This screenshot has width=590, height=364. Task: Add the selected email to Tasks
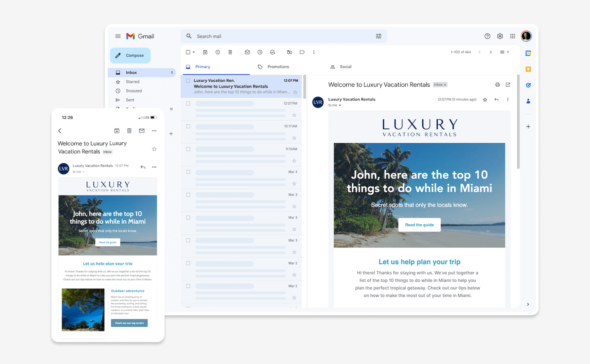[x=272, y=52]
